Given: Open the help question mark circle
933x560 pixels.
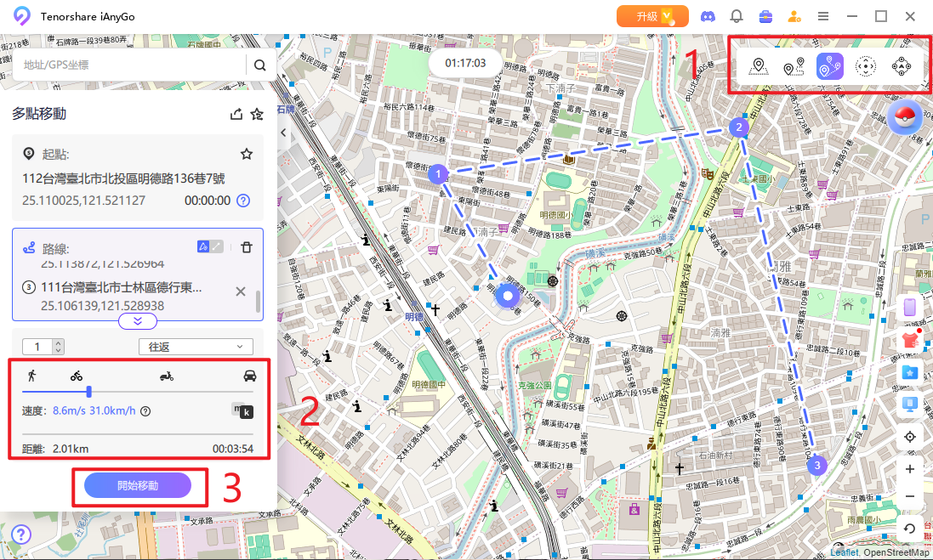Looking at the screenshot, I should pyautogui.click(x=20, y=535).
